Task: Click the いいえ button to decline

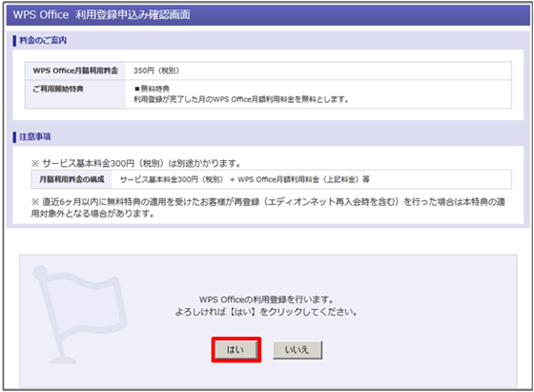Action: coord(298,350)
